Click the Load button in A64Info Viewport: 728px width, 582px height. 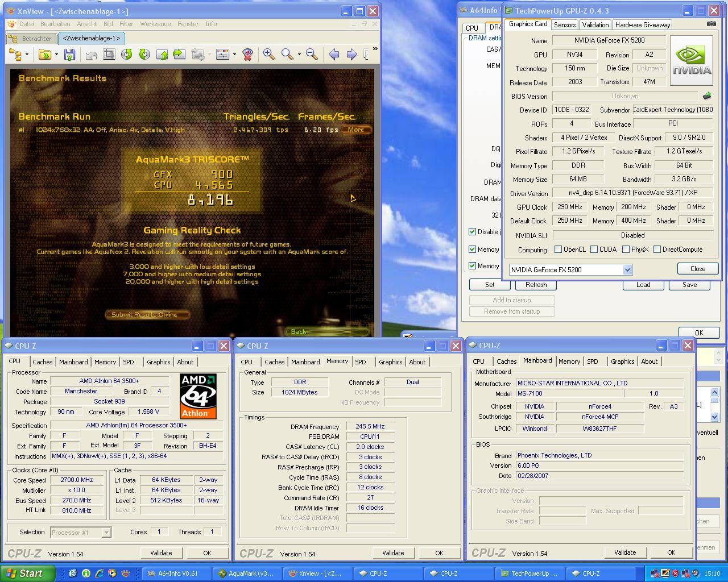coord(643,285)
